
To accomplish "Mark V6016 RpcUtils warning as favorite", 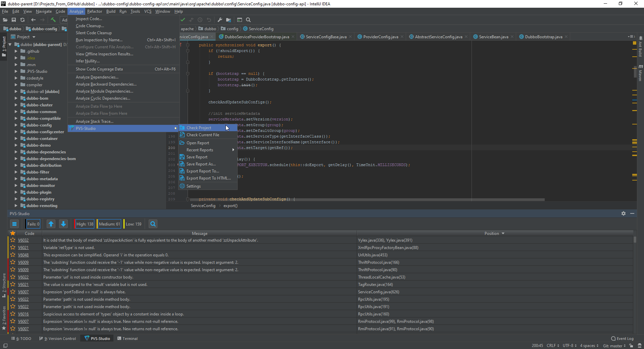I will click(13, 314).
